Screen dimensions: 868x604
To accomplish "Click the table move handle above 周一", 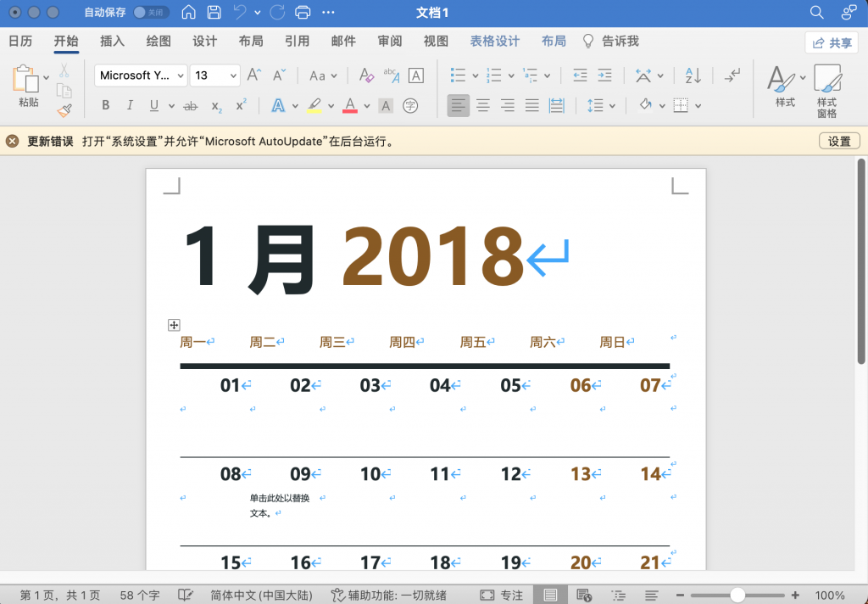I will tap(173, 324).
